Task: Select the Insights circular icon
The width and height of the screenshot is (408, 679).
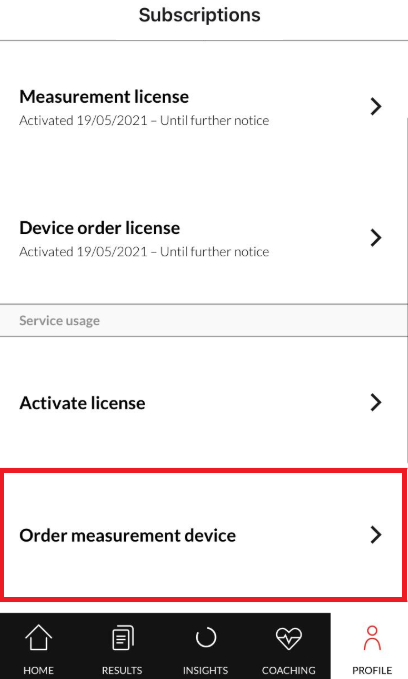Action: coord(206,638)
